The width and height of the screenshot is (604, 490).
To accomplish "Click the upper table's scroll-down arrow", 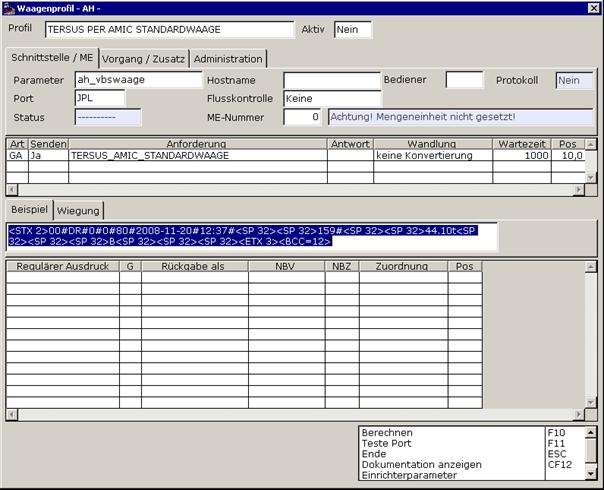I will tap(591, 178).
